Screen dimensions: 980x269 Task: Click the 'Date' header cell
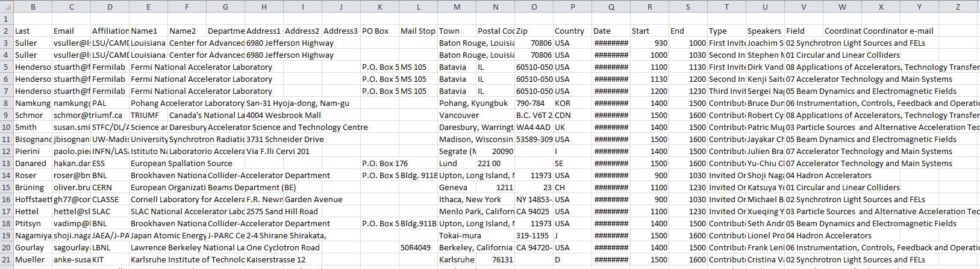(611, 31)
